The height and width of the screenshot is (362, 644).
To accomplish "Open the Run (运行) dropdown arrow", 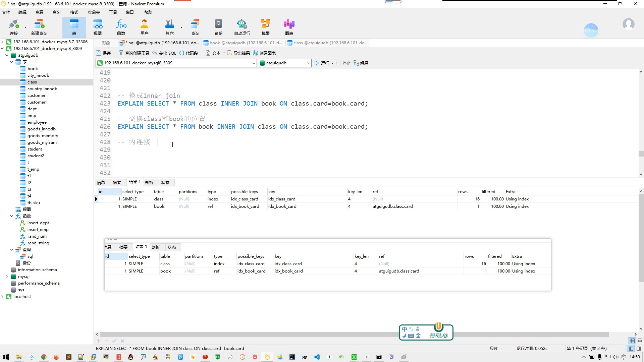I will pos(332,63).
